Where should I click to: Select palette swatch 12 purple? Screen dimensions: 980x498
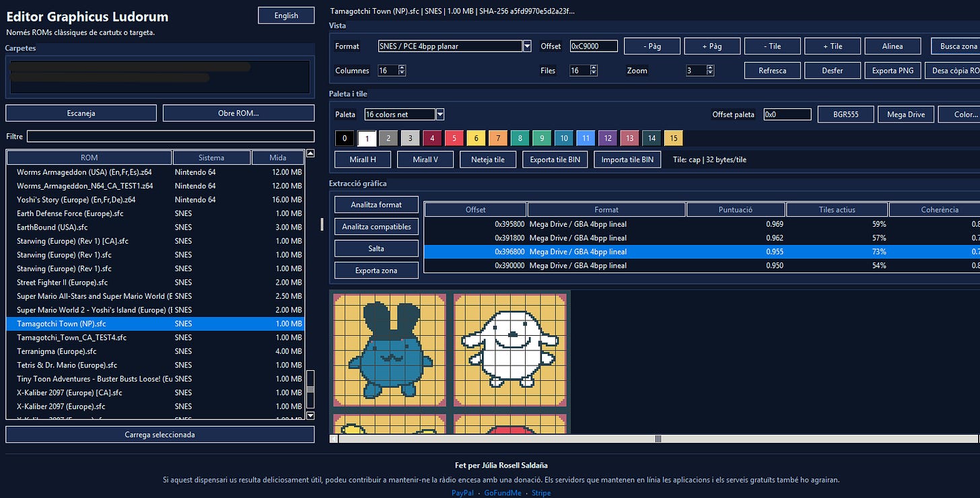point(608,138)
